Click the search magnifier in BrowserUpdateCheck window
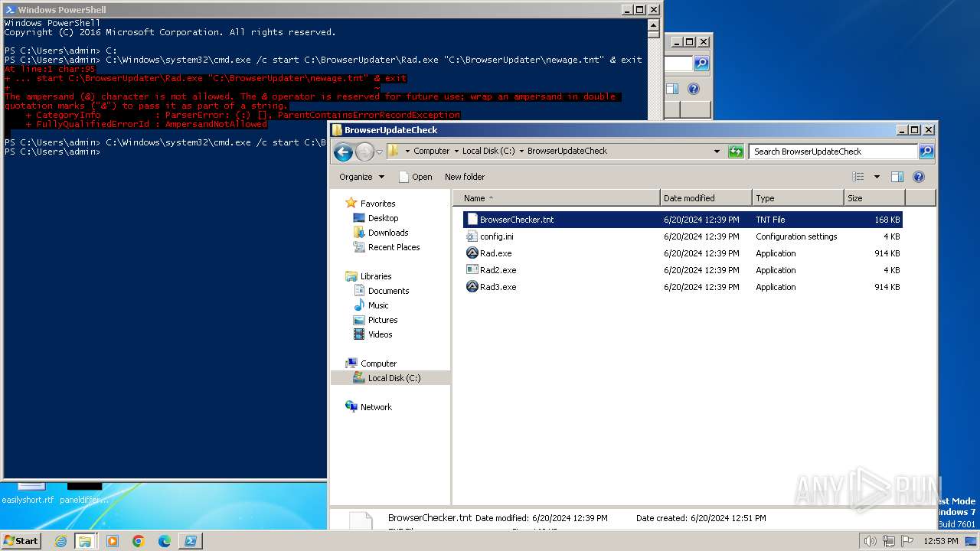 926,152
